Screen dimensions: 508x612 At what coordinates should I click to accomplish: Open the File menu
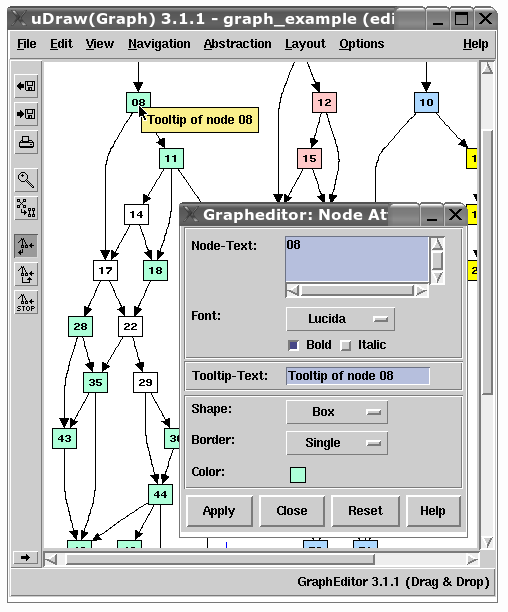tap(27, 44)
